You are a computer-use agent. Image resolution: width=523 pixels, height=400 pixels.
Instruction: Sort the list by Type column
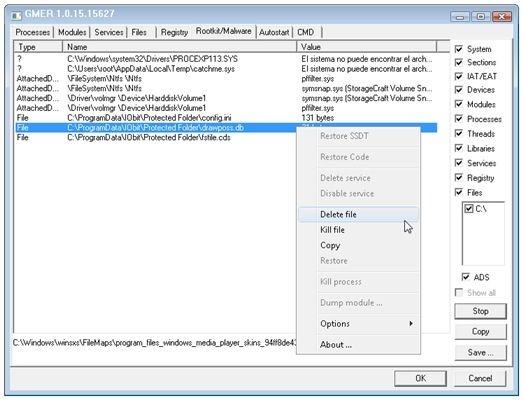tap(38, 47)
